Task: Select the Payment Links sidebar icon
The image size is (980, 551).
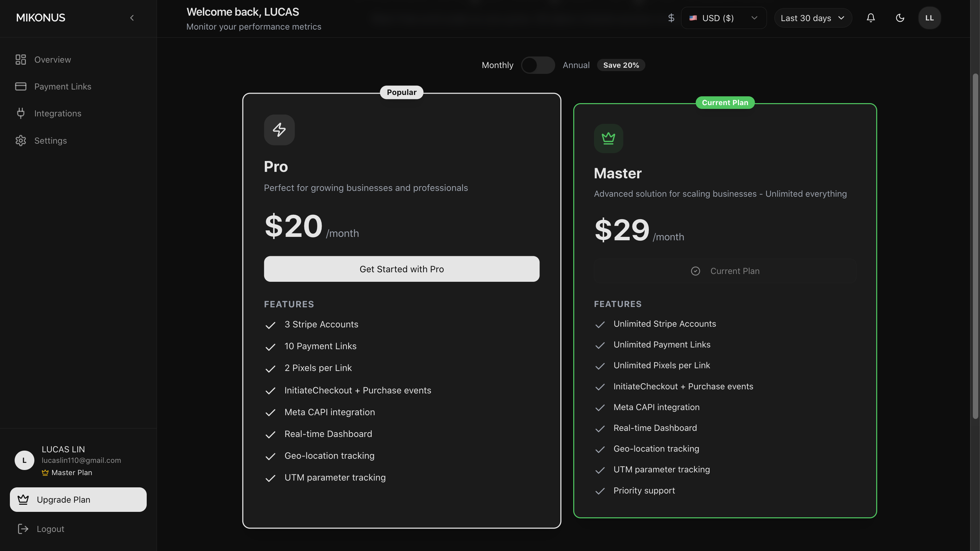Action: 21,86
